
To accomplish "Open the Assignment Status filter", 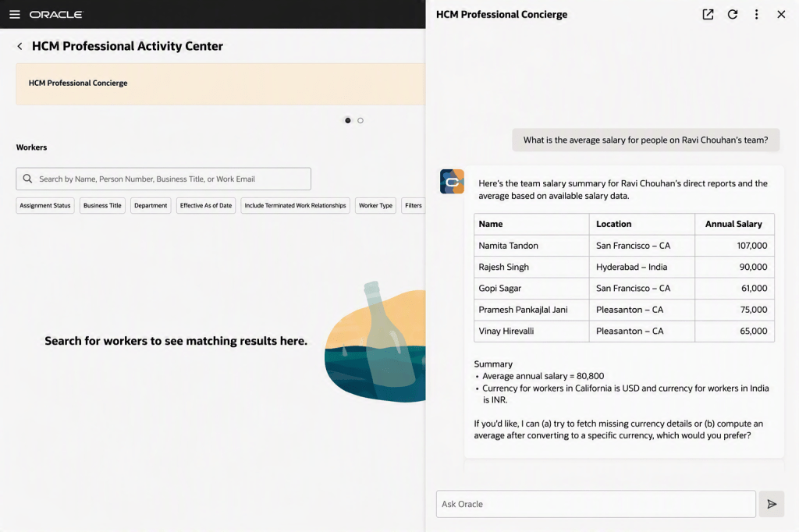I will coord(44,205).
